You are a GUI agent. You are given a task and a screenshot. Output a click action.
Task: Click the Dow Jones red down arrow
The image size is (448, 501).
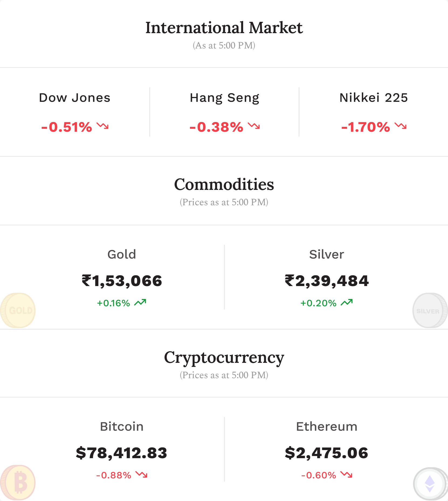point(103,126)
